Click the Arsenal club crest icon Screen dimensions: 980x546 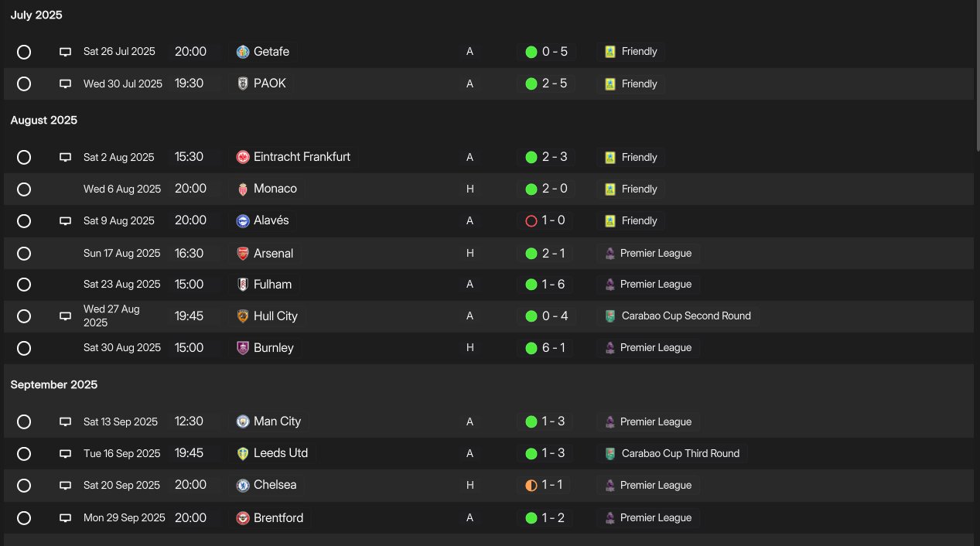point(243,253)
